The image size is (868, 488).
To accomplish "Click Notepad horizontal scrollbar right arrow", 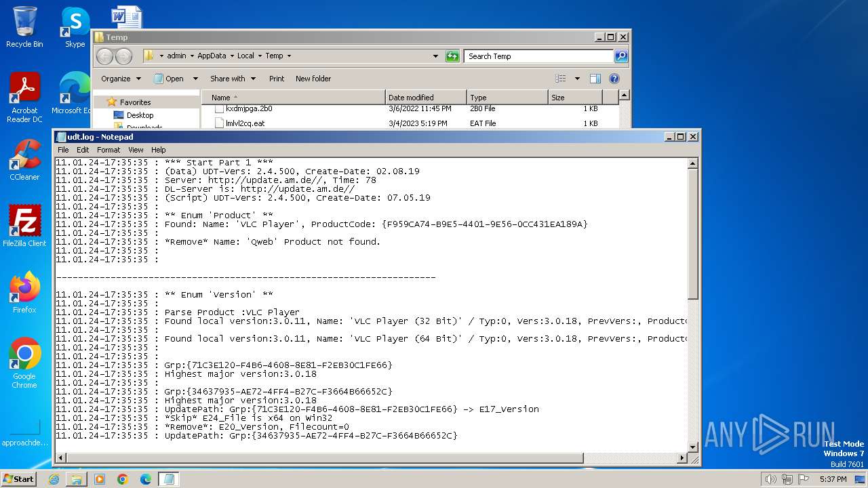I will point(682,458).
